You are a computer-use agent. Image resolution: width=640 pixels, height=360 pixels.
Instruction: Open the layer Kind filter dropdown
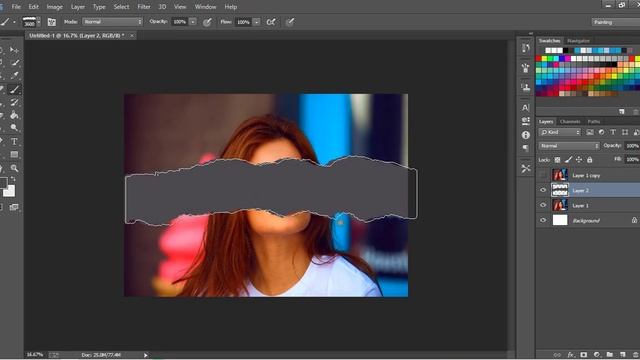(x=560, y=132)
